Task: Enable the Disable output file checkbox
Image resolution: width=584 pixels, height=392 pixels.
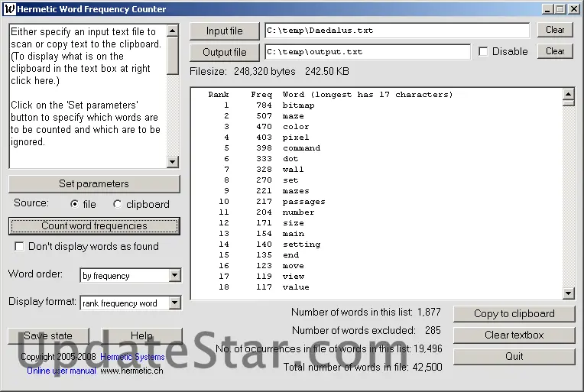Action: [483, 52]
